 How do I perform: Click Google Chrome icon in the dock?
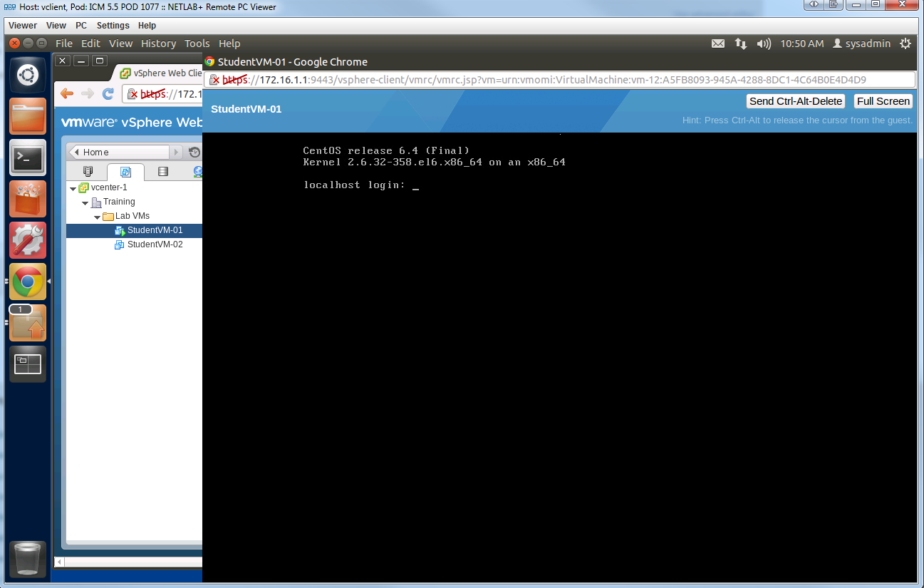(28, 282)
